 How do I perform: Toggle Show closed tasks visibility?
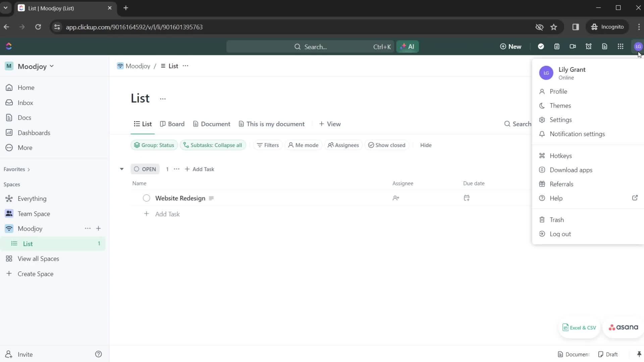(x=387, y=145)
